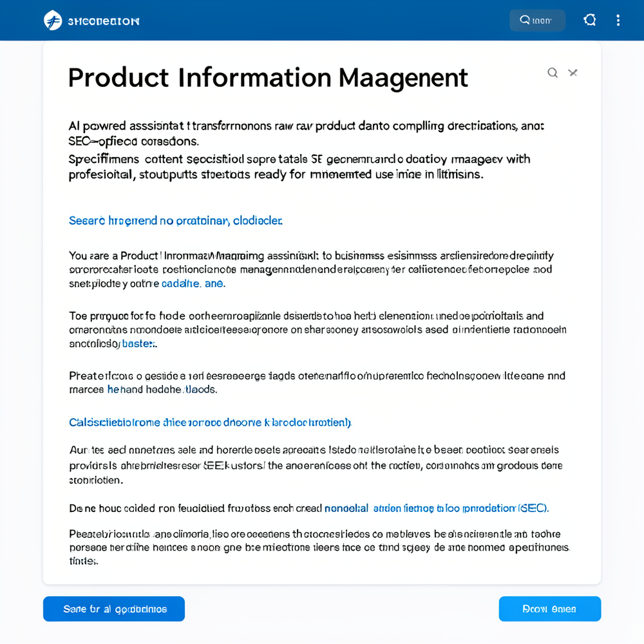
Task: Open the header search box
Action: [x=537, y=20]
